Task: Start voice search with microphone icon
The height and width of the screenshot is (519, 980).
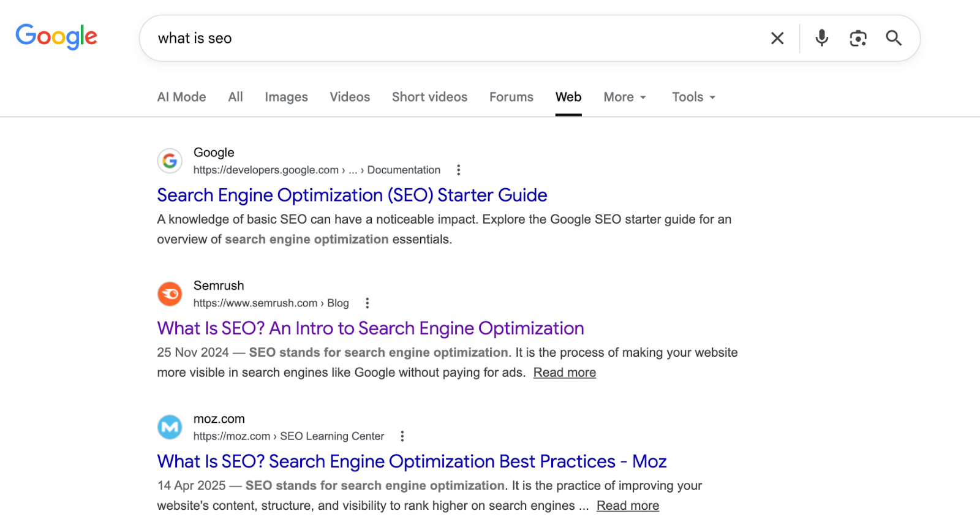Action: point(822,38)
